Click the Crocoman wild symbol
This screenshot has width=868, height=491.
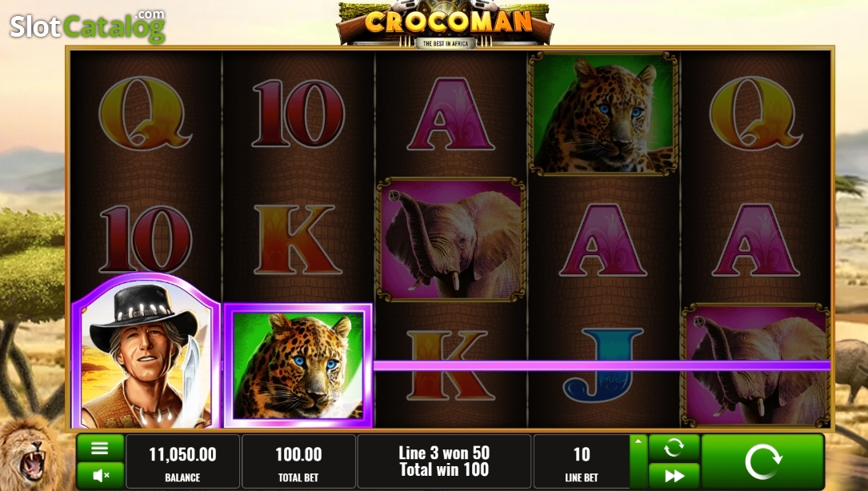pos(146,352)
